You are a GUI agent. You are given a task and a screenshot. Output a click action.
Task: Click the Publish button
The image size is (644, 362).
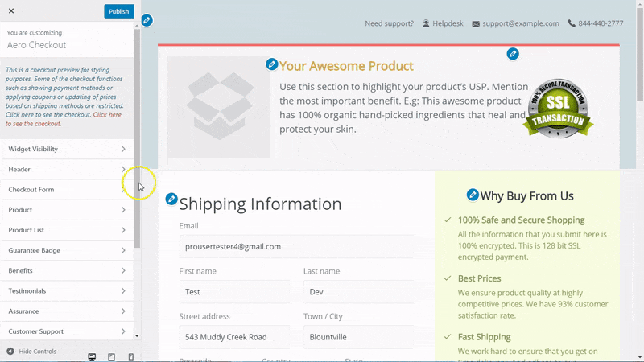(x=118, y=11)
